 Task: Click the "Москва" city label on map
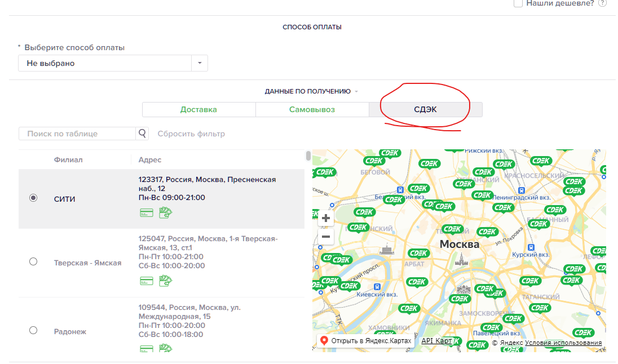pos(460,244)
